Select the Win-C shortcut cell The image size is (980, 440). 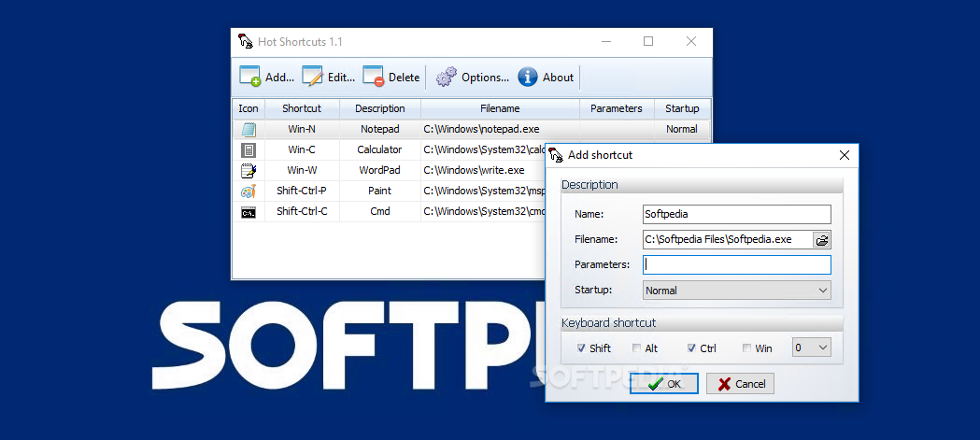[x=302, y=150]
